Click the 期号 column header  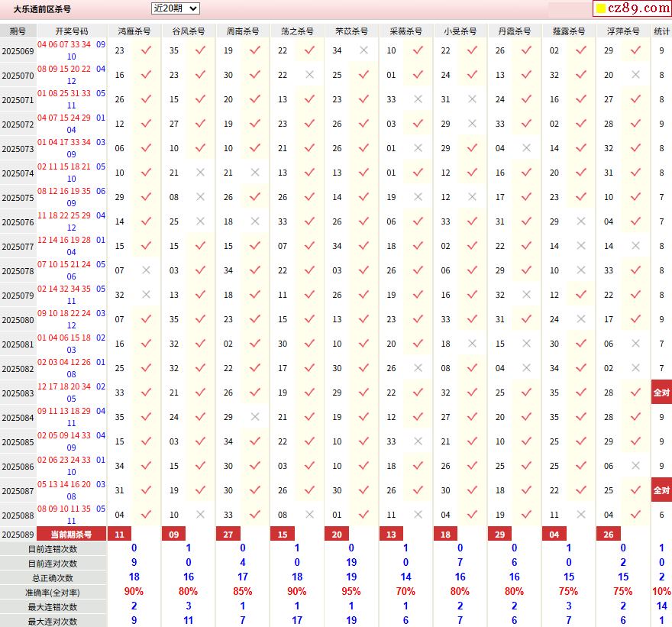18,31
